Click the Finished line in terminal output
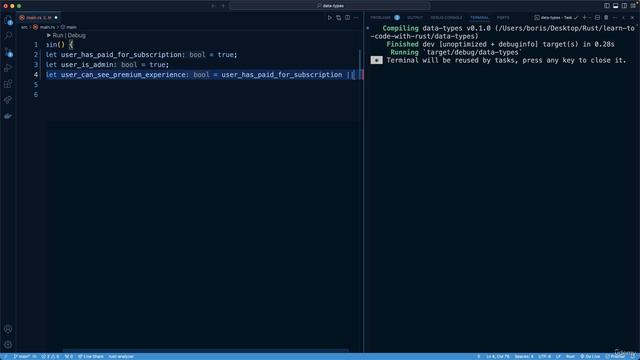640x360 pixels. pyautogui.click(x=500, y=44)
